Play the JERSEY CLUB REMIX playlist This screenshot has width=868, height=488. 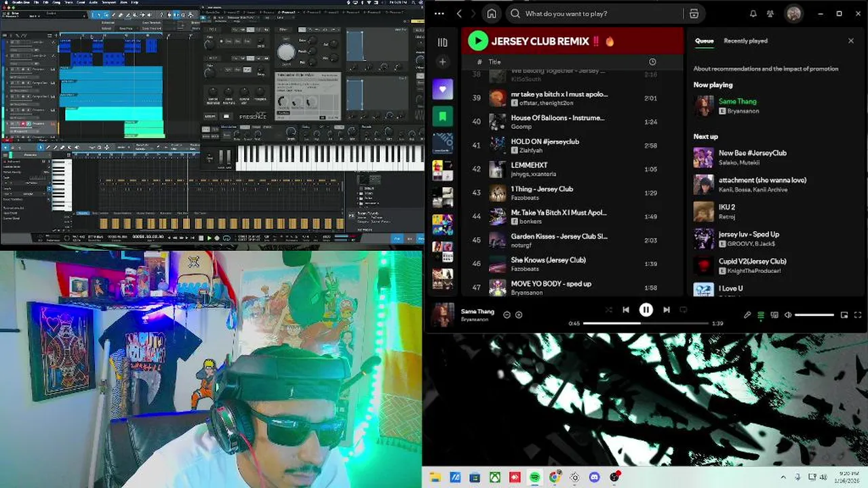478,41
